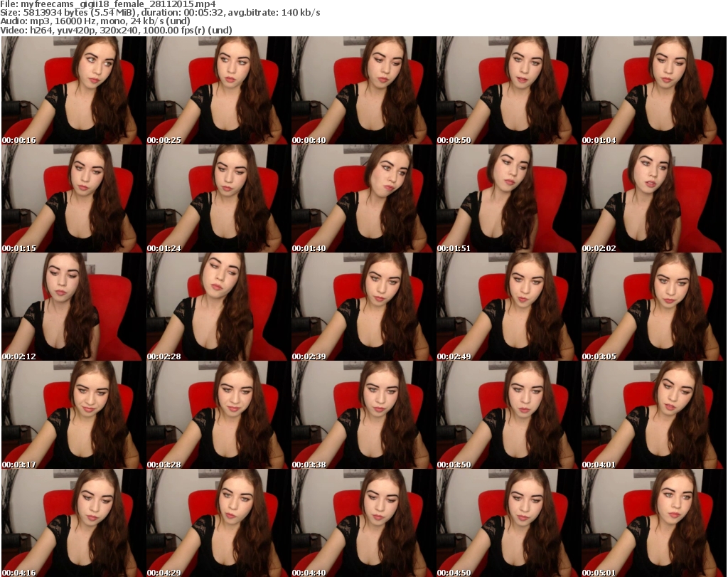728x577 pixels.
Task: Select the thumbnail frame stamped 00:04:01
Action: [x=654, y=415]
